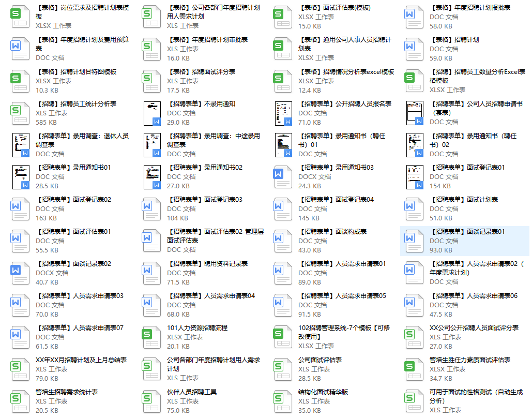
Task: Open the 招聘面试评分表 XLS icon
Action: click(151, 81)
